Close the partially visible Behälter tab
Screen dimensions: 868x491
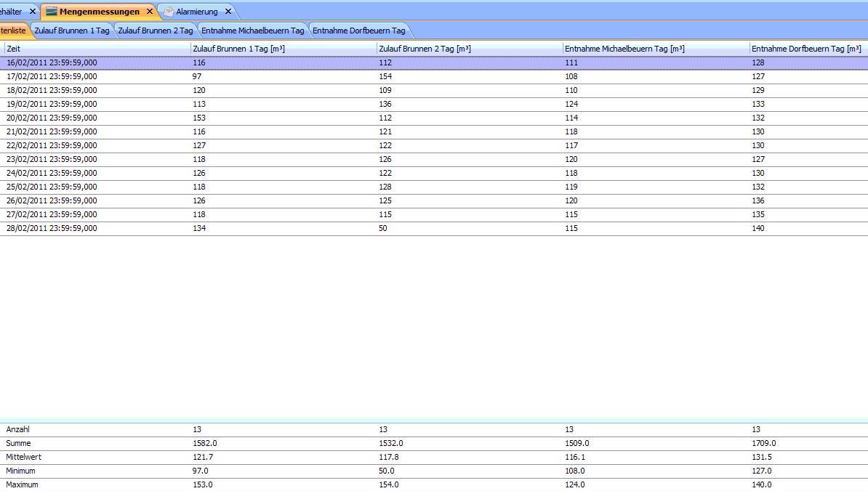tap(33, 12)
